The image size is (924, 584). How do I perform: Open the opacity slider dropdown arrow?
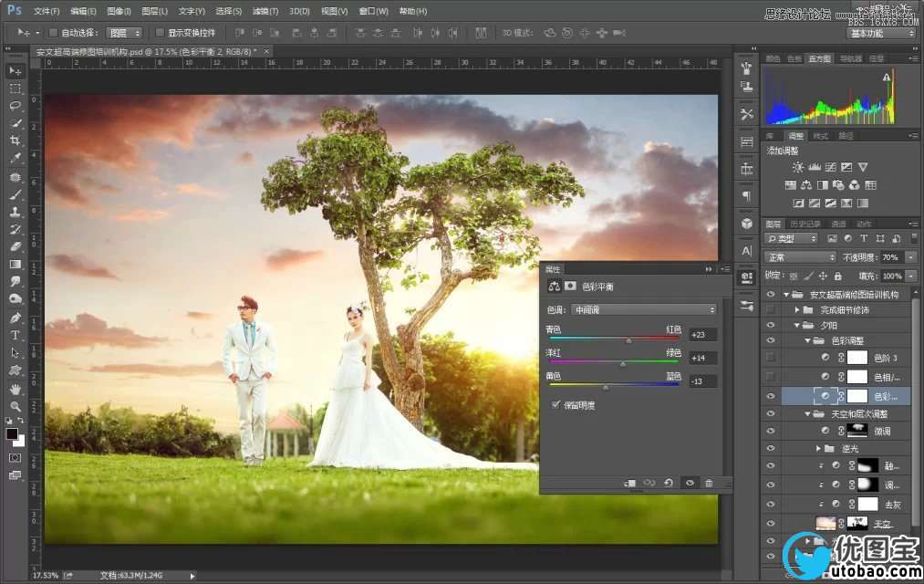click(911, 257)
